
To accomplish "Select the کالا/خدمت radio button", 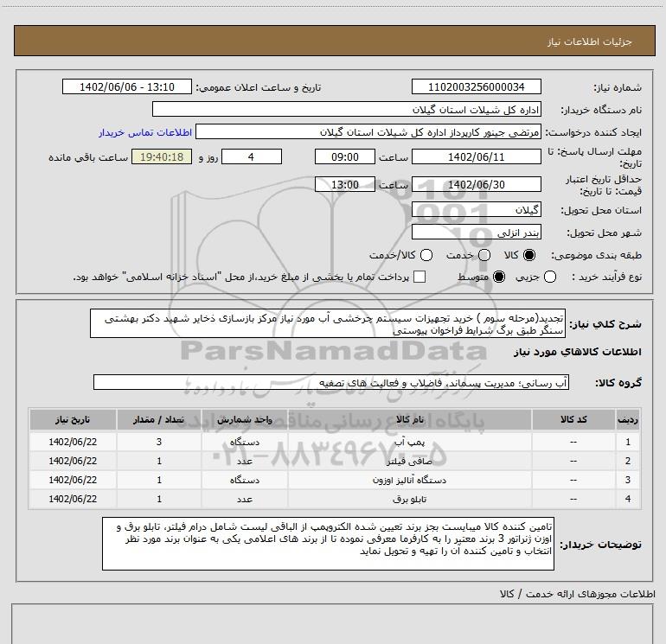I will pyautogui.click(x=426, y=255).
